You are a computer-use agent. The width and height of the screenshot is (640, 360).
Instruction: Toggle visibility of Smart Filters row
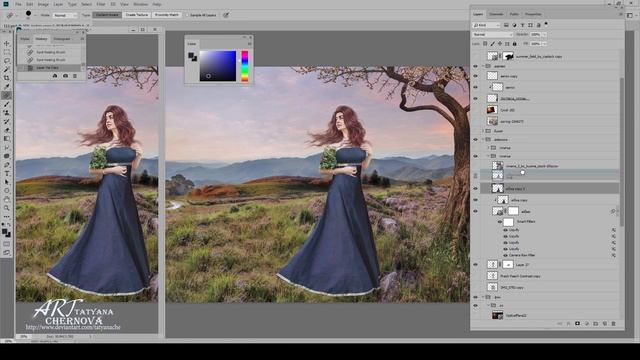click(500, 222)
